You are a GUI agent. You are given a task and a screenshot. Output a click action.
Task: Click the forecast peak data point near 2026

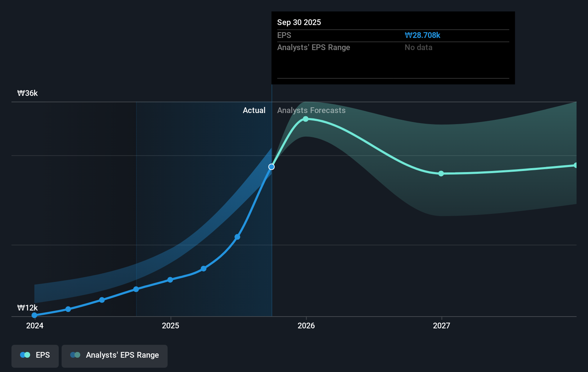(305, 119)
